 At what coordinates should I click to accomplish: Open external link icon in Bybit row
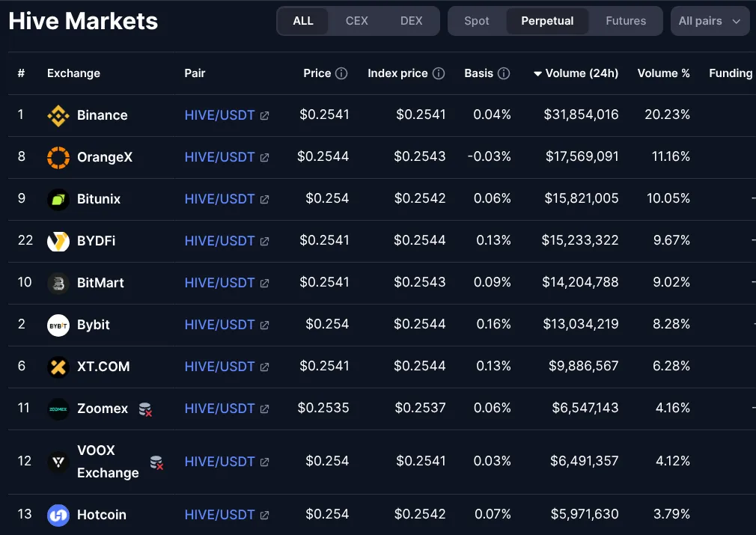click(x=265, y=325)
